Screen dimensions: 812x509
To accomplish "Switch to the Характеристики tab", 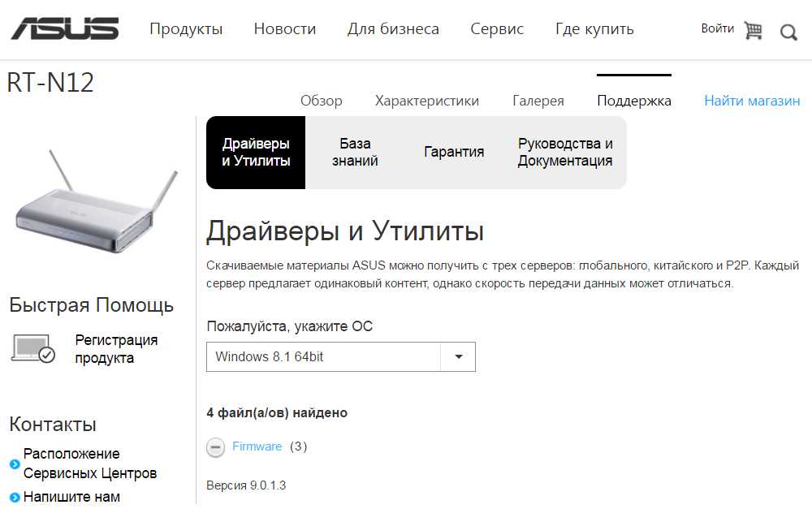I will point(426,101).
